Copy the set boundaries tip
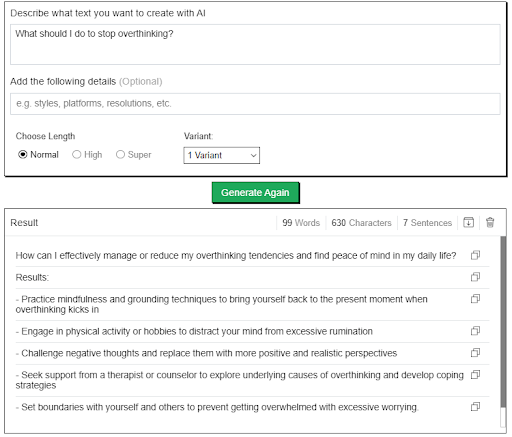The image size is (512, 437). tap(475, 407)
